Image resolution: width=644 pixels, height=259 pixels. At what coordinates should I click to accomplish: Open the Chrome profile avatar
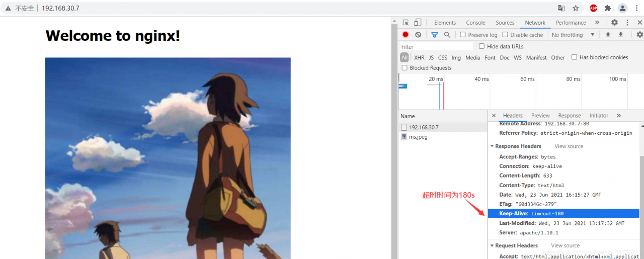[x=623, y=8]
